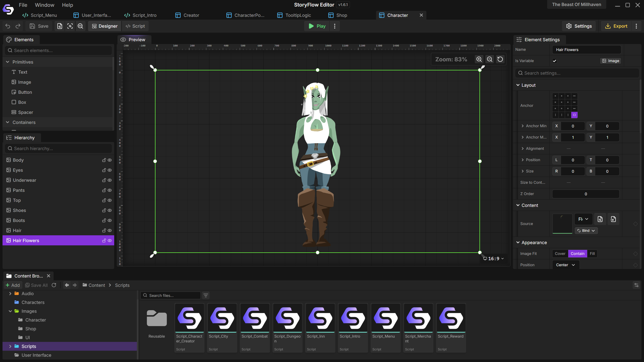The height and width of the screenshot is (362, 644).
Task: Open the Bind dropdown
Action: 586,231
